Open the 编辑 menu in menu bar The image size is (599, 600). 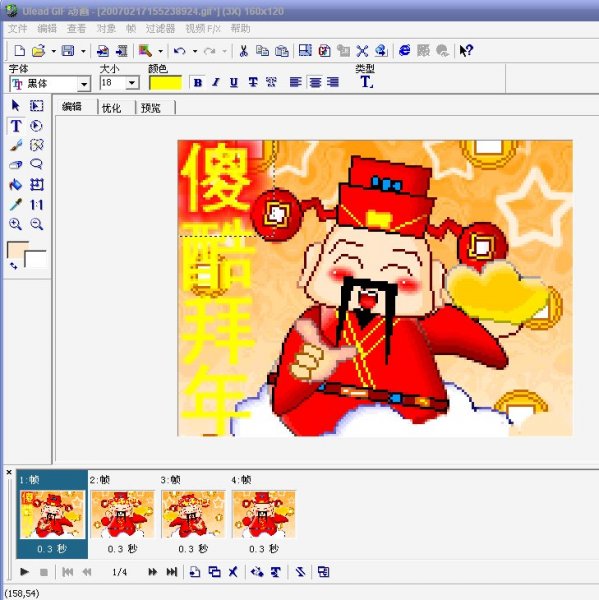(47, 29)
